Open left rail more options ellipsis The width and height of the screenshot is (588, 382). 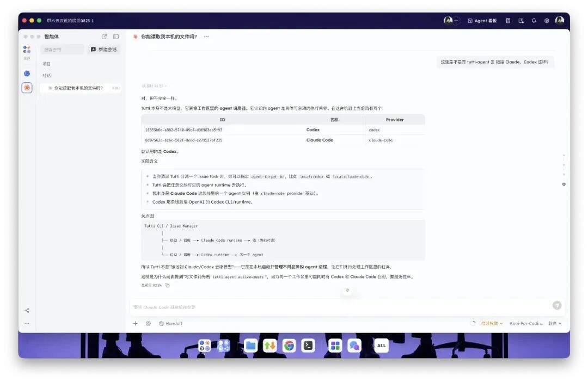click(27, 323)
